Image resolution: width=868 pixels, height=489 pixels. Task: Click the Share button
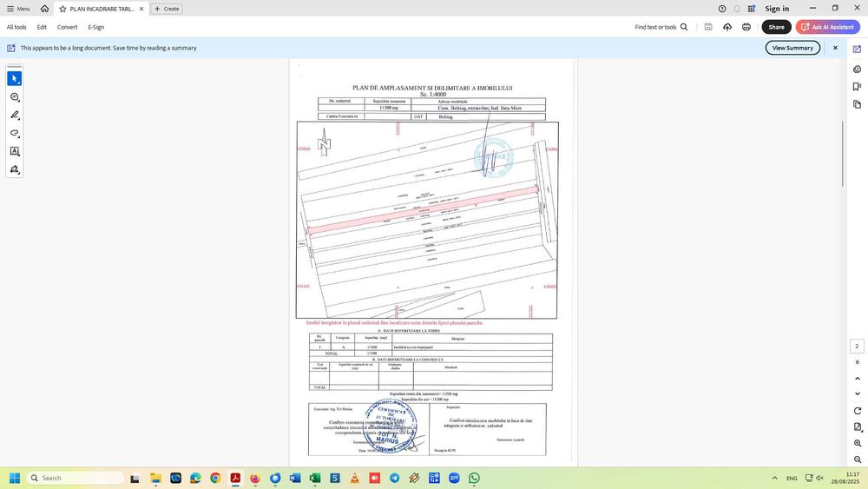coord(776,27)
